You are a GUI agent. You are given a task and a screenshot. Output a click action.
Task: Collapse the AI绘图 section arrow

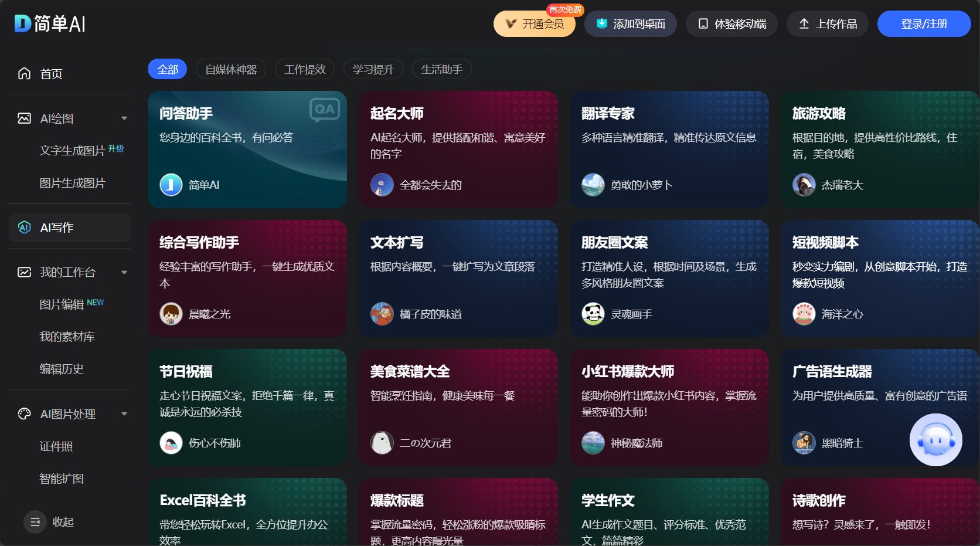pyautogui.click(x=124, y=118)
